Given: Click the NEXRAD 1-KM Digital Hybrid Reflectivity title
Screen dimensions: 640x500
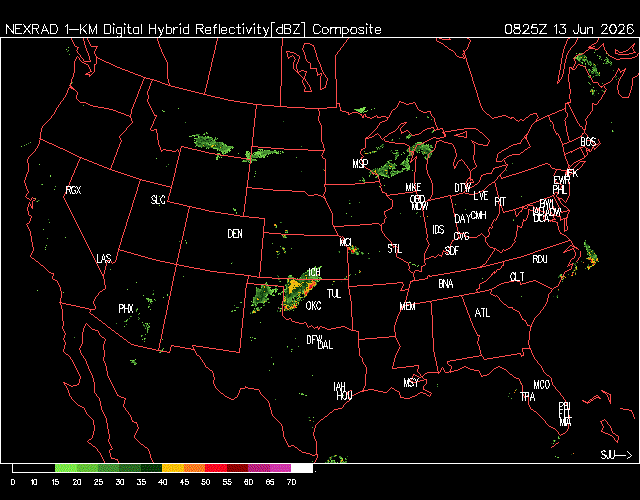Looking at the screenshot, I should [x=193, y=29].
